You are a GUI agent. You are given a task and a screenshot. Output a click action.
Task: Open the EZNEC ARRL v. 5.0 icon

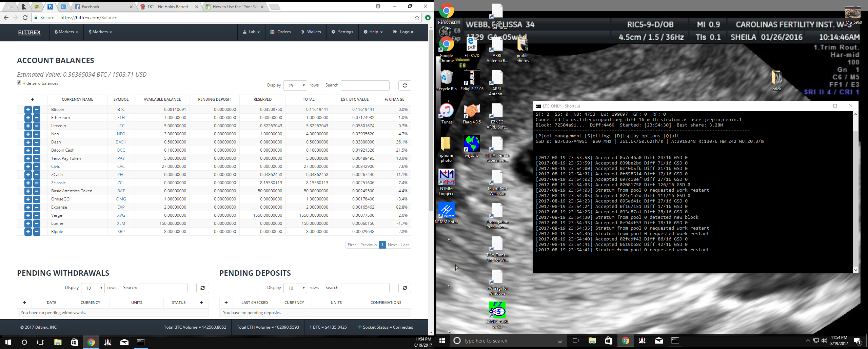coord(497,315)
